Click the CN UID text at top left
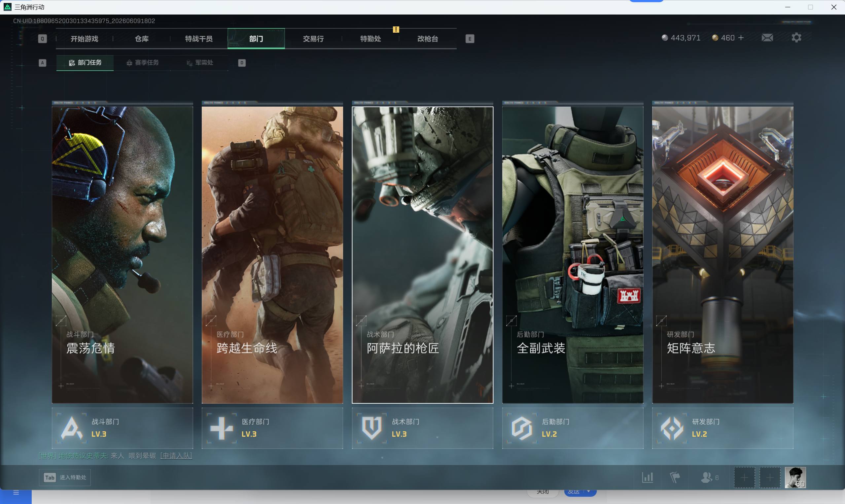 tap(84, 21)
